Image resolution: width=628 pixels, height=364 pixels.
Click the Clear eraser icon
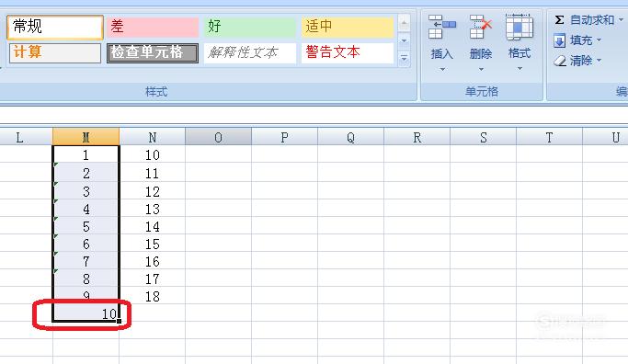[x=560, y=61]
